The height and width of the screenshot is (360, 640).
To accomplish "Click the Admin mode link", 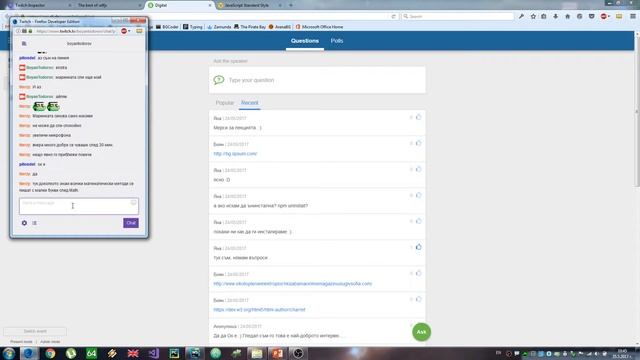I will point(50,342).
